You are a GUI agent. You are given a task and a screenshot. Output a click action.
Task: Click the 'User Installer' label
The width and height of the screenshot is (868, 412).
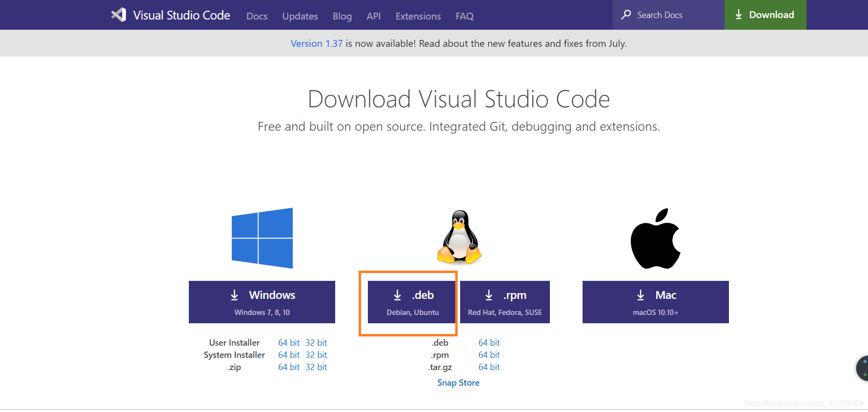pos(234,343)
